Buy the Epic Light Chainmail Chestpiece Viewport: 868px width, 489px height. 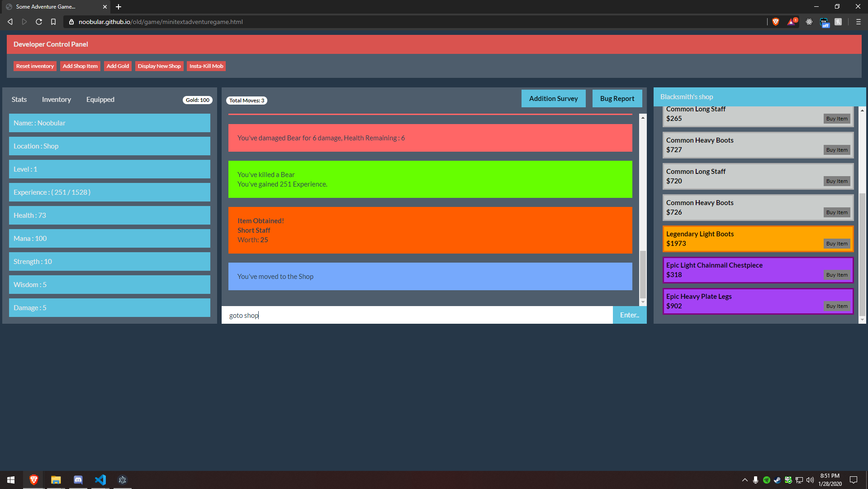pyautogui.click(x=836, y=275)
